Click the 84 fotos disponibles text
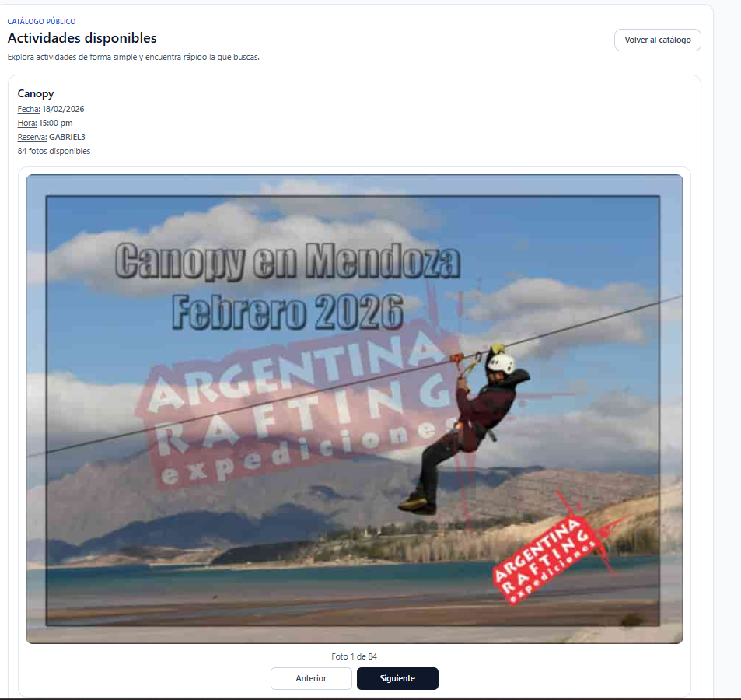Screen dimensions: 741x700 [x=54, y=151]
